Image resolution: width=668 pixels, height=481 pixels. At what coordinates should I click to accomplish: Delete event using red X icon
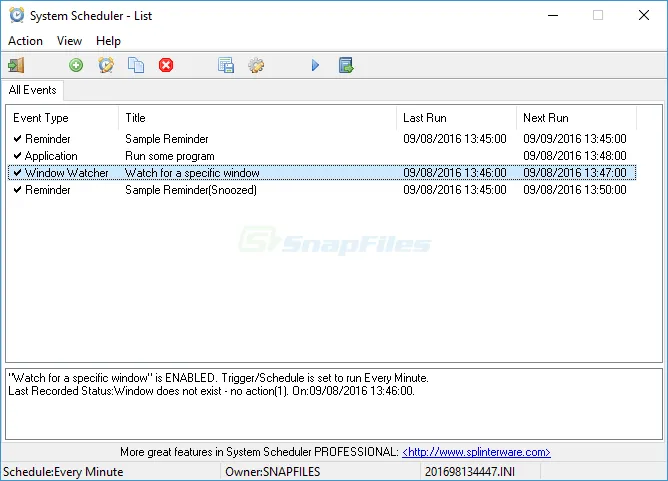point(166,65)
